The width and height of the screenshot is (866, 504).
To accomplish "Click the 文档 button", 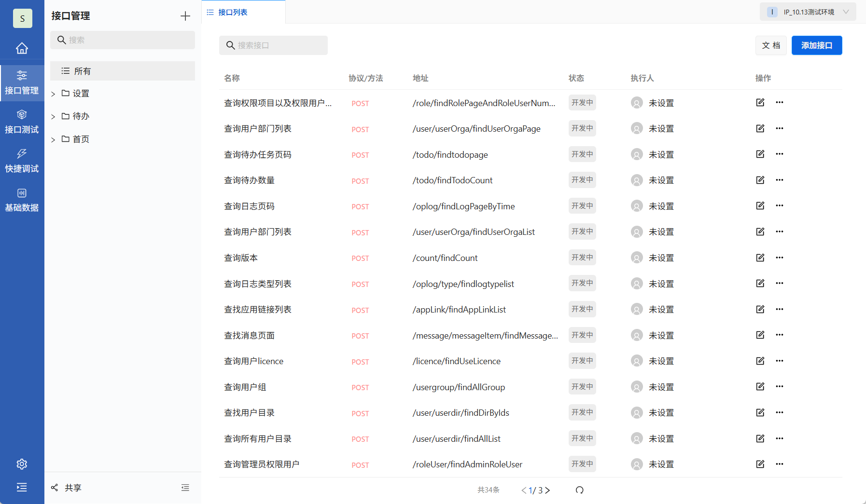I will coord(771,45).
